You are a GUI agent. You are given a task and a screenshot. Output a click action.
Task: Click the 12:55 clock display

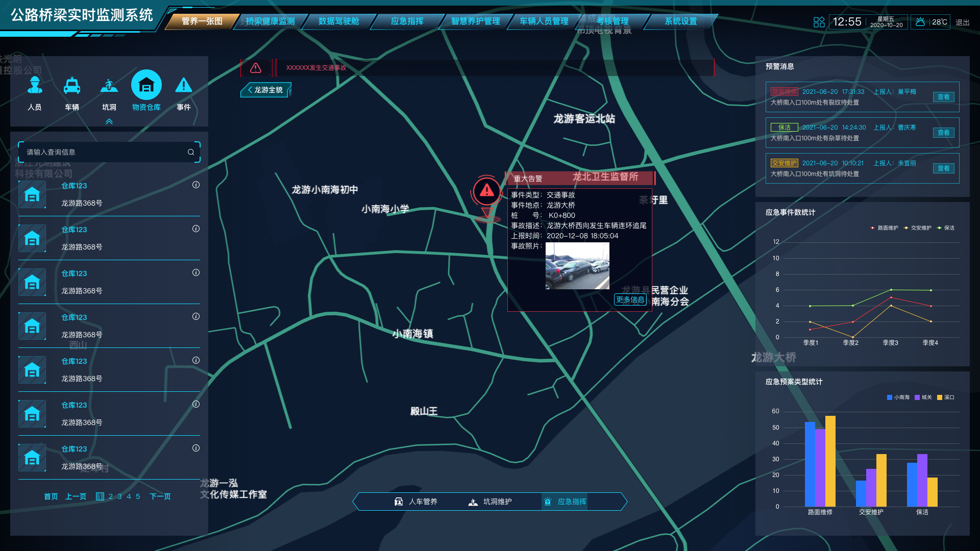click(847, 22)
